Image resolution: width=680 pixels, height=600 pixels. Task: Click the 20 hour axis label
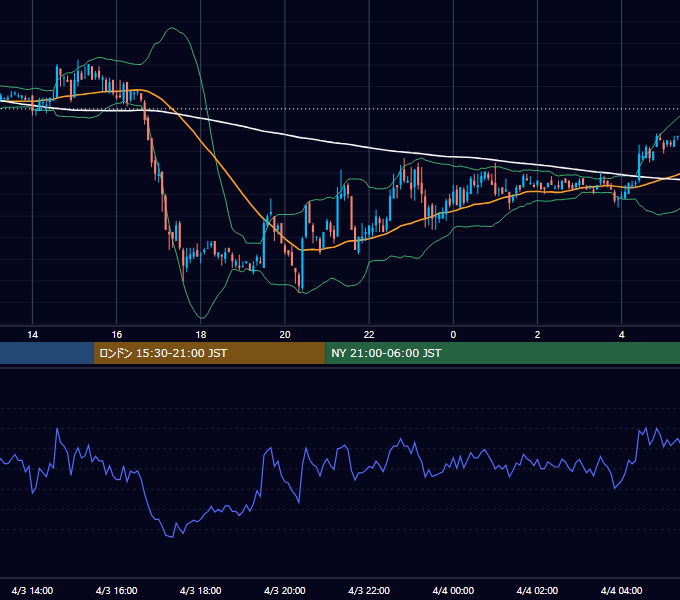click(x=285, y=335)
